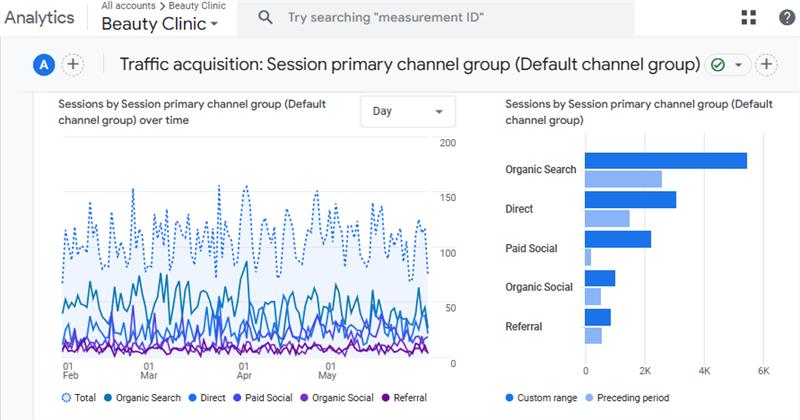Image resolution: width=800 pixels, height=420 pixels.
Task: Open the Day granularity dropdown
Action: pos(407,111)
